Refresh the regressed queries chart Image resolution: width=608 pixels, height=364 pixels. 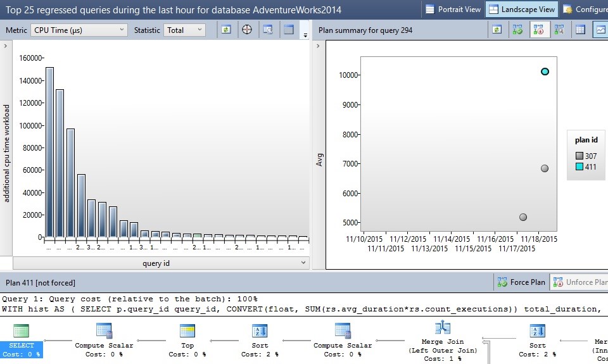226,30
